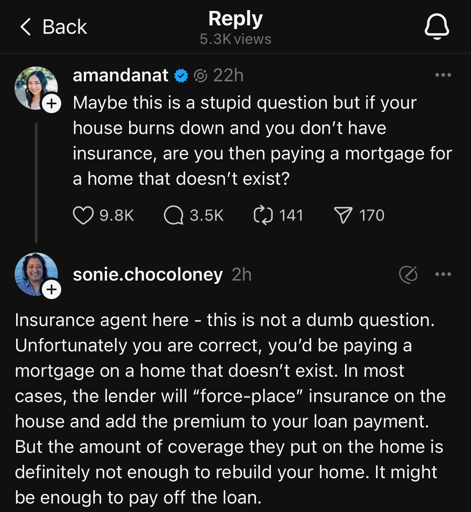Open more options for sonie.chocoloney's reply
471x512 pixels.
pyautogui.click(x=443, y=274)
